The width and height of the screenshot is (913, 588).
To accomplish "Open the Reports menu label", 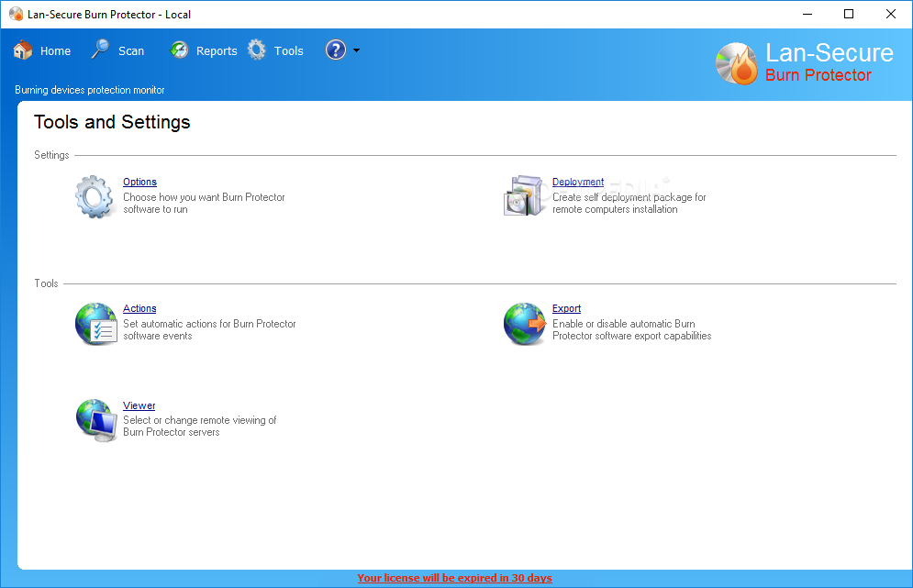I will pos(217,51).
